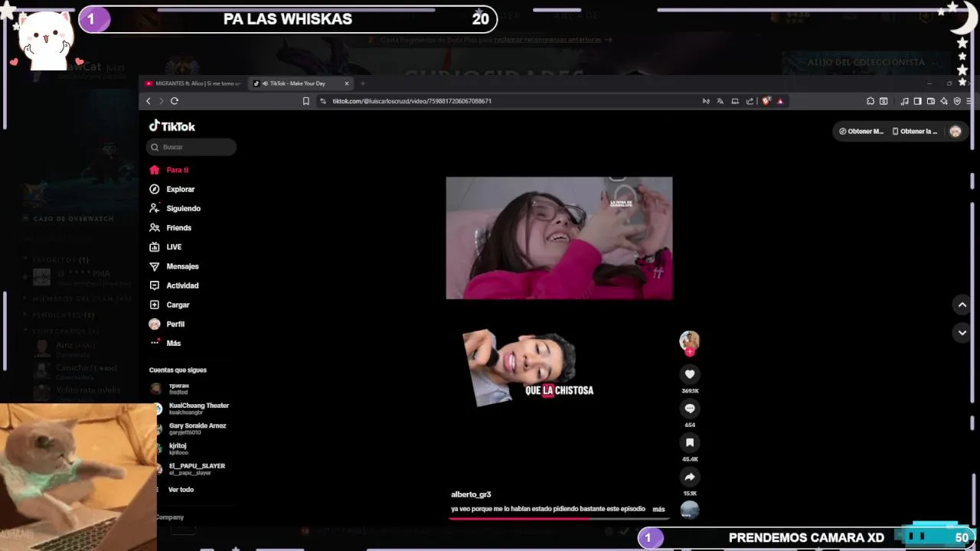Open the browser hamburger menu

click(969, 101)
